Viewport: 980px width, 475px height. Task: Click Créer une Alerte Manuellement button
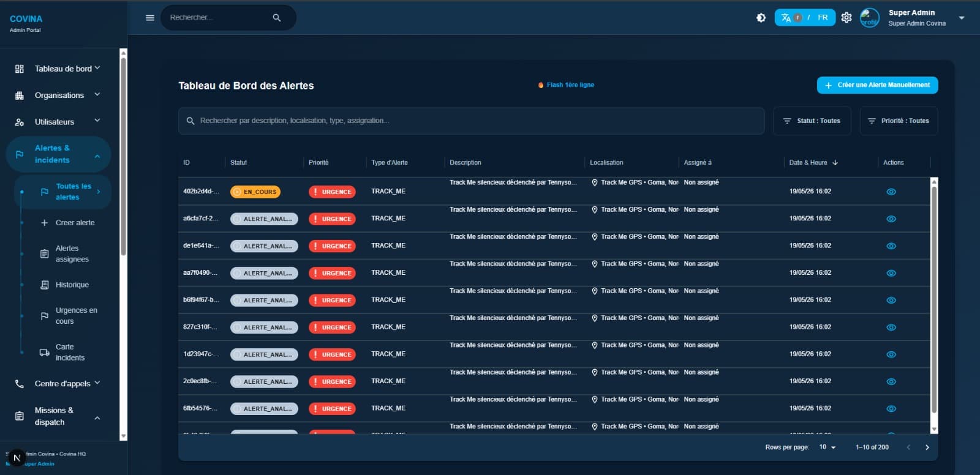click(877, 85)
